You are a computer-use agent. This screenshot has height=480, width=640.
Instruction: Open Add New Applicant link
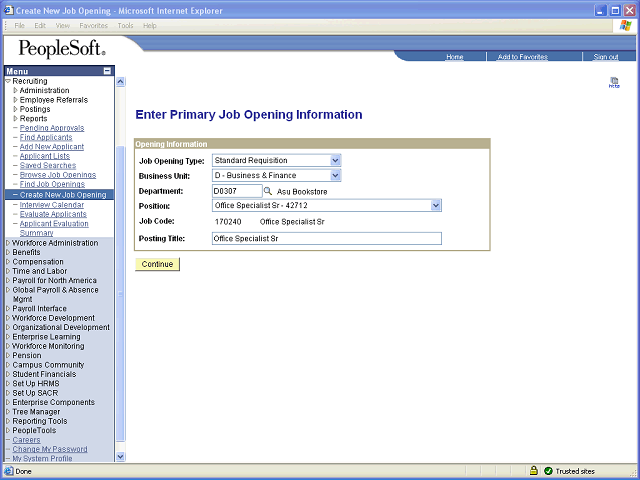tap(52, 147)
